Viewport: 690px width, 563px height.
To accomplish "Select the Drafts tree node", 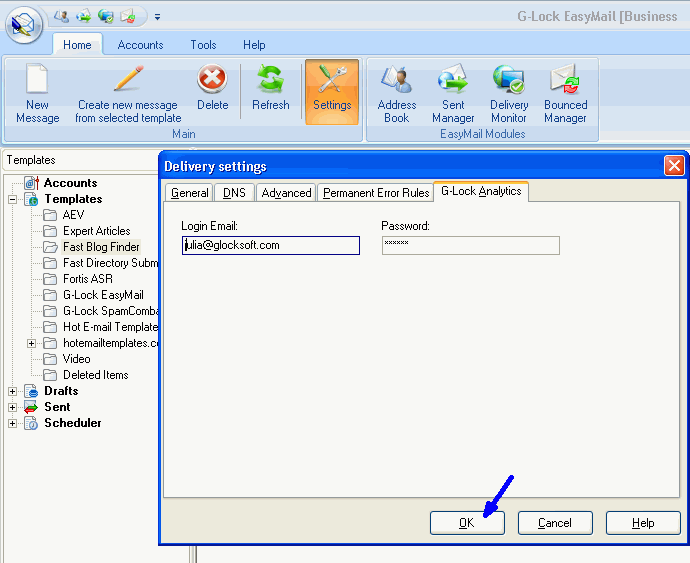I will coord(61,391).
